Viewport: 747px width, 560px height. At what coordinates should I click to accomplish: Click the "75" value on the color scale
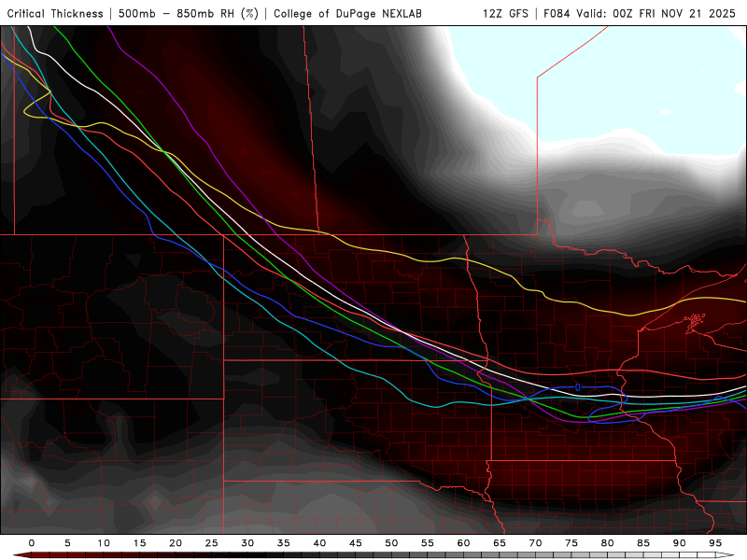[x=571, y=543]
